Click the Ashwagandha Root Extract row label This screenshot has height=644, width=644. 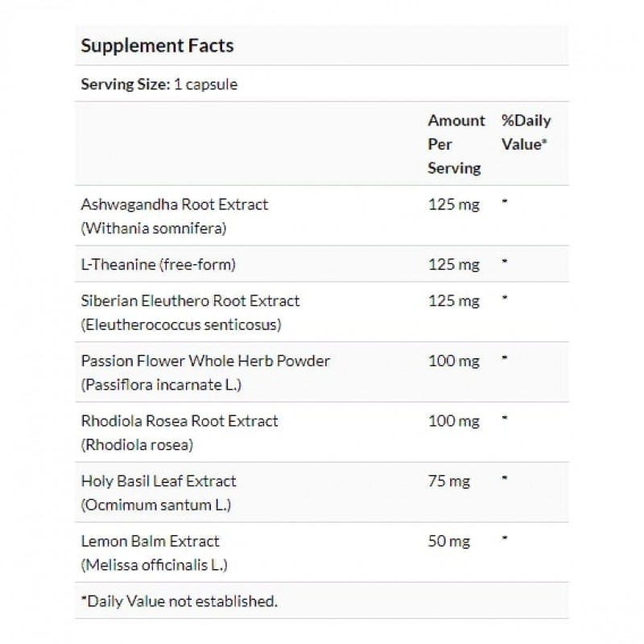[x=175, y=204]
